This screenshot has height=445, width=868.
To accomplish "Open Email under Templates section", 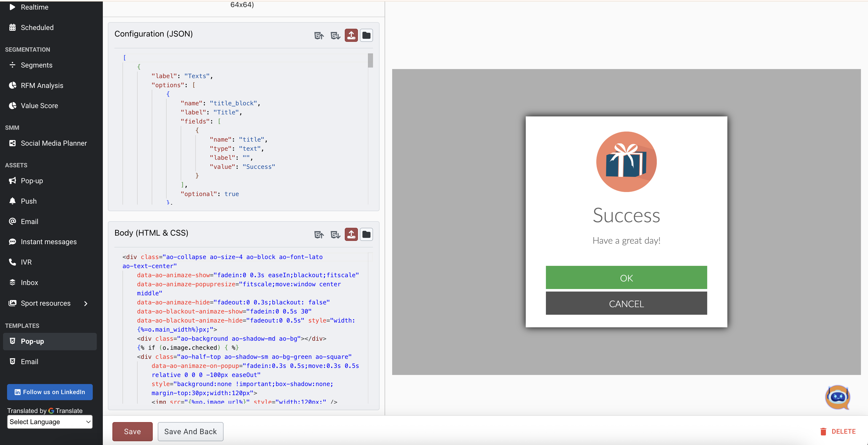I will [29, 361].
